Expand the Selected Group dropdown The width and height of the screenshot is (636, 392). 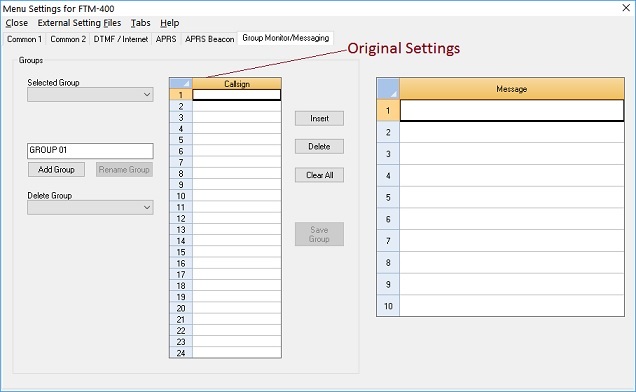point(90,95)
